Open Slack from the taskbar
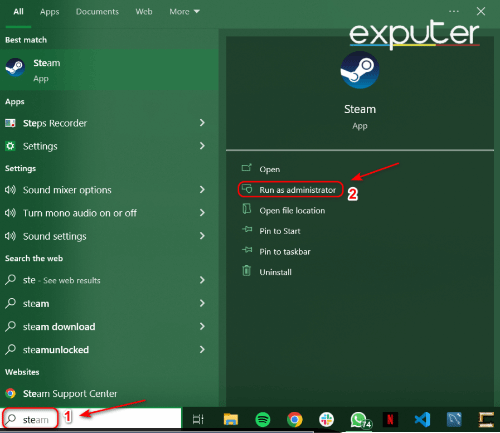Image resolution: width=500 pixels, height=433 pixels. [x=326, y=419]
